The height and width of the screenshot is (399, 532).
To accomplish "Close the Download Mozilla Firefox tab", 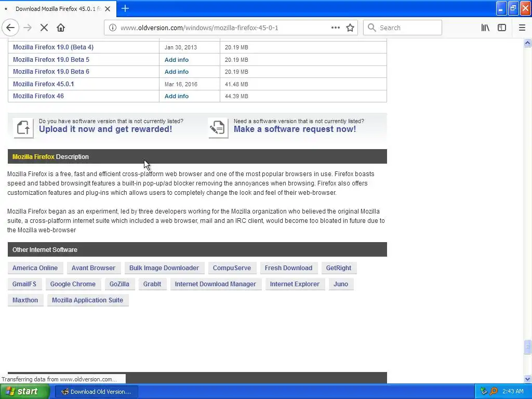I will pyautogui.click(x=108, y=9).
